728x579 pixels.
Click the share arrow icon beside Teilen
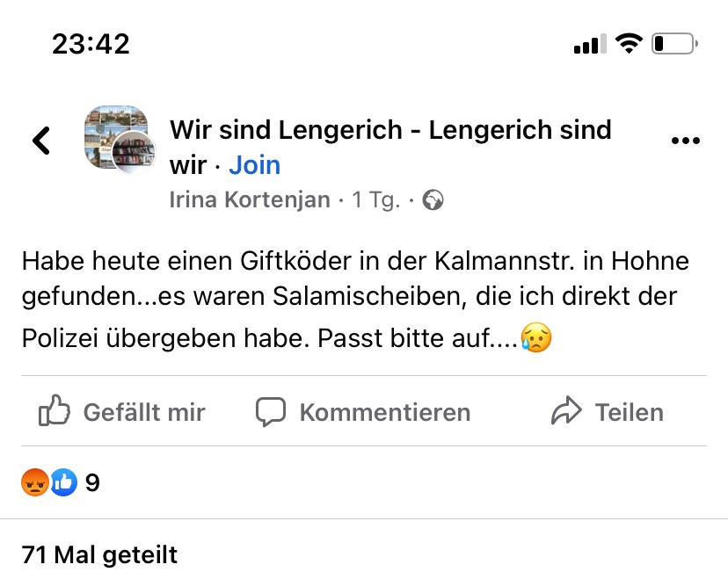(567, 411)
